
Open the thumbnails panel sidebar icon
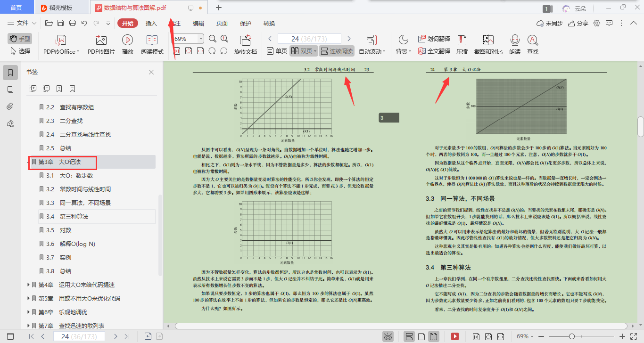10,90
